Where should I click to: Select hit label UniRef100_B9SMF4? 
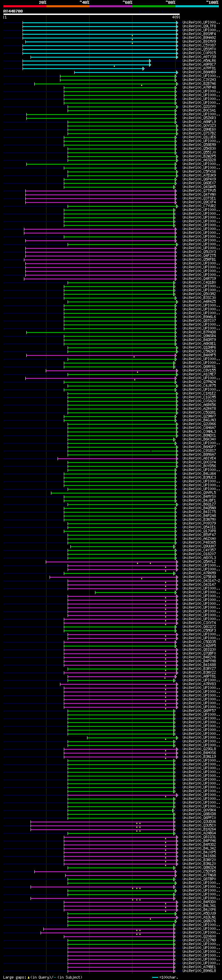199,34
